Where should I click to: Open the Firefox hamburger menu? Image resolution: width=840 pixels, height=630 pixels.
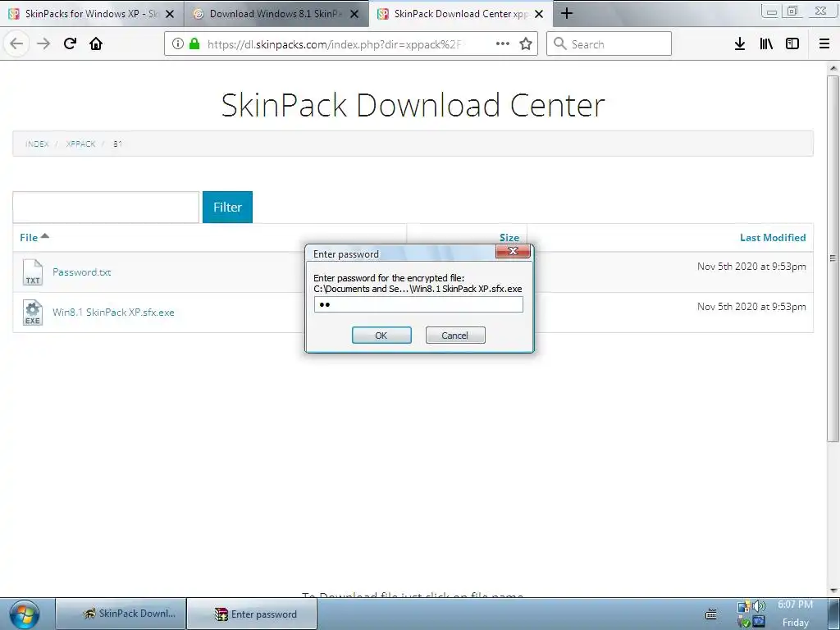824,43
